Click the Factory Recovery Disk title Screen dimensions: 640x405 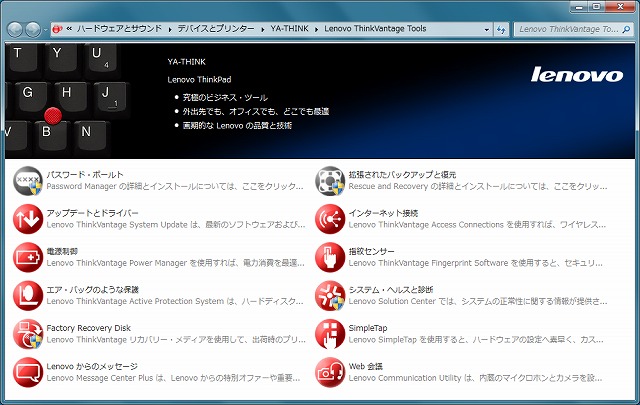coord(89,328)
